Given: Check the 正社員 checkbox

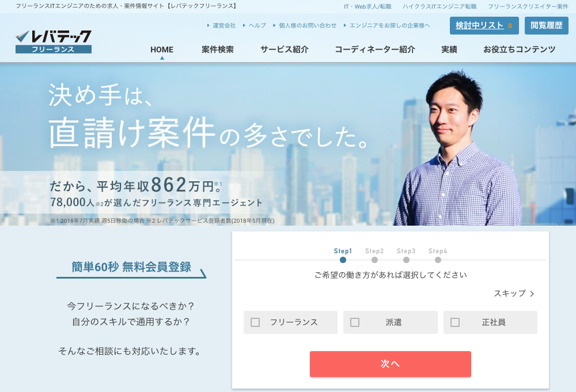Looking at the screenshot, I should 455,322.
